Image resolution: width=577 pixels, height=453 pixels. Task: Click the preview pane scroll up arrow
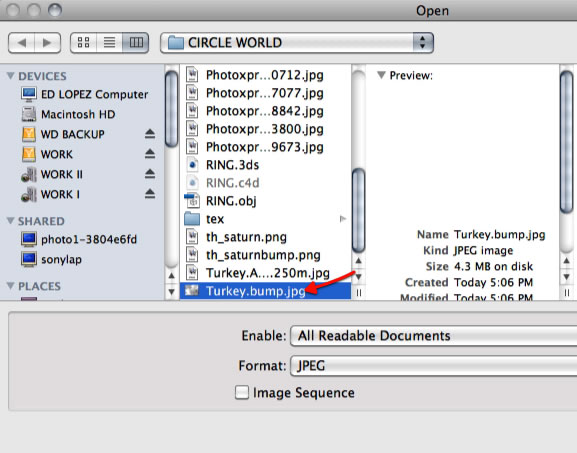pos(567,261)
